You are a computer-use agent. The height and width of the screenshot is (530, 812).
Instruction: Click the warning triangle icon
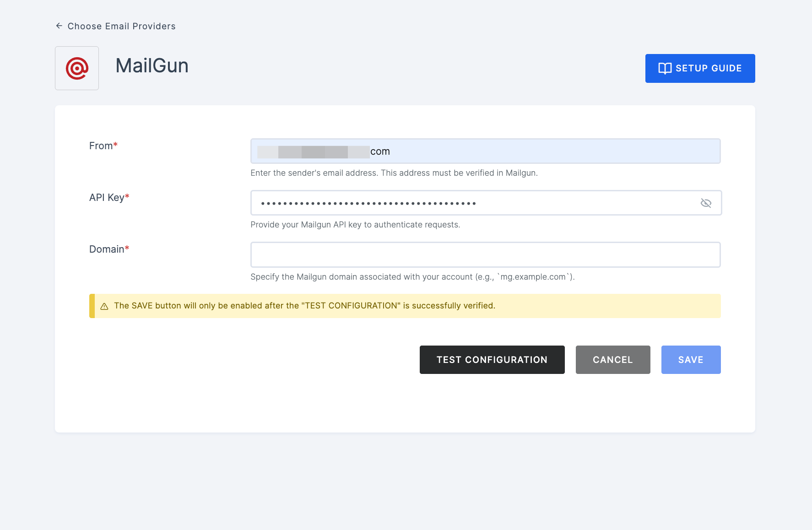[104, 306]
